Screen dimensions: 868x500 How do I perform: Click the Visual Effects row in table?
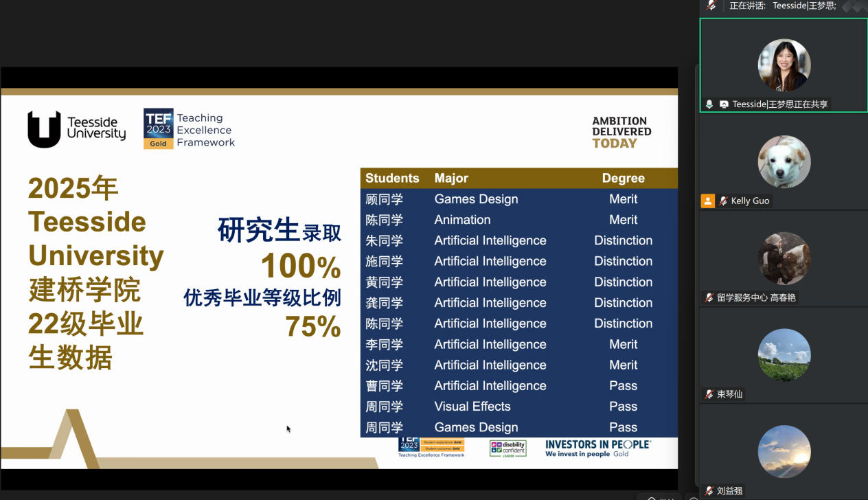pyautogui.click(x=472, y=407)
